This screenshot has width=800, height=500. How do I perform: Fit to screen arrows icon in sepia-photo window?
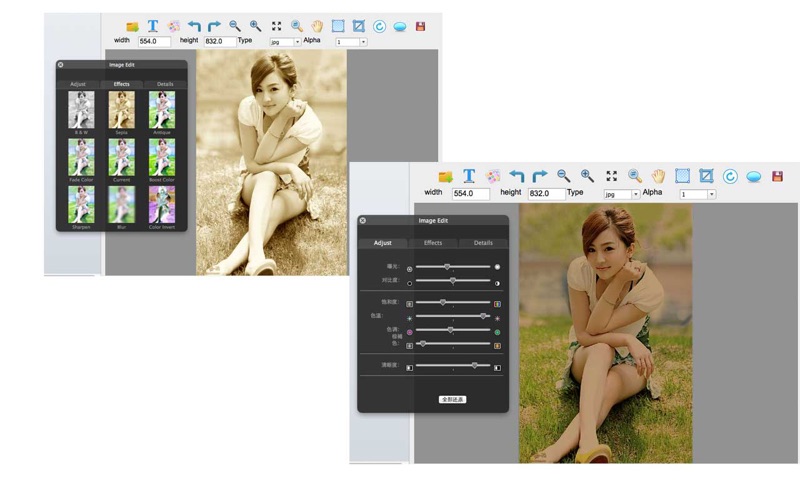coord(277,26)
